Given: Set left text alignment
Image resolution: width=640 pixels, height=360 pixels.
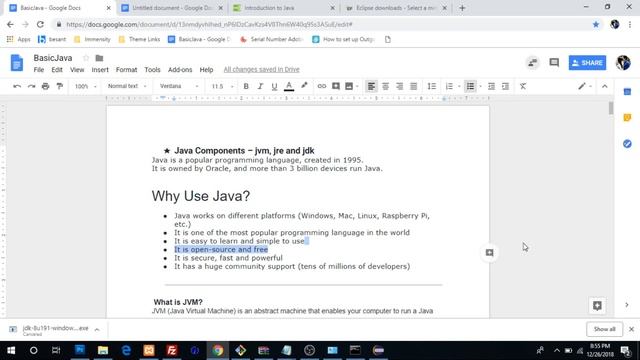Looking at the screenshot, I should (371, 86).
